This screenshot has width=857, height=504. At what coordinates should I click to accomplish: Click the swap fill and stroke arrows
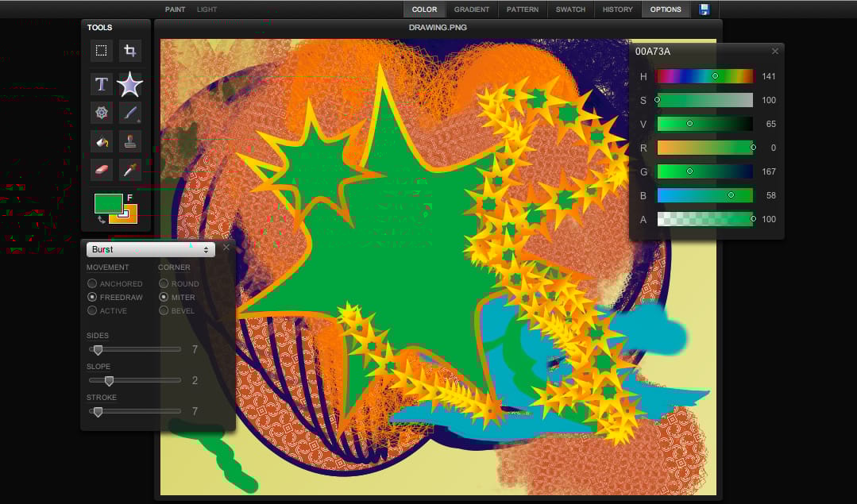tap(101, 220)
